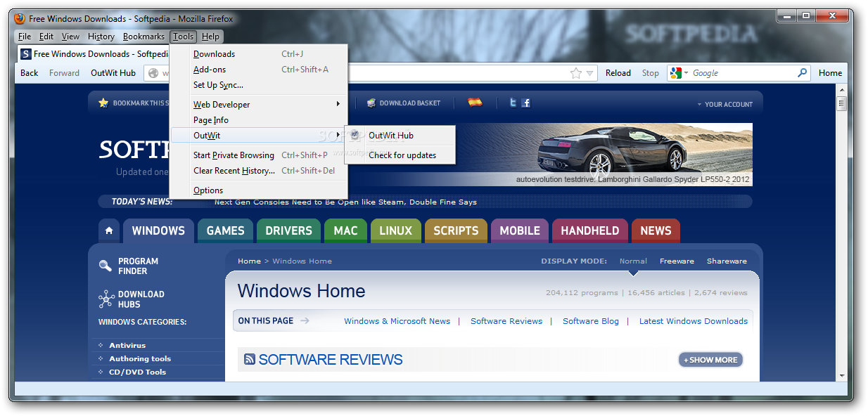Viewport: 868px width, 416px height.
Task: Open the History menu
Action: [101, 37]
